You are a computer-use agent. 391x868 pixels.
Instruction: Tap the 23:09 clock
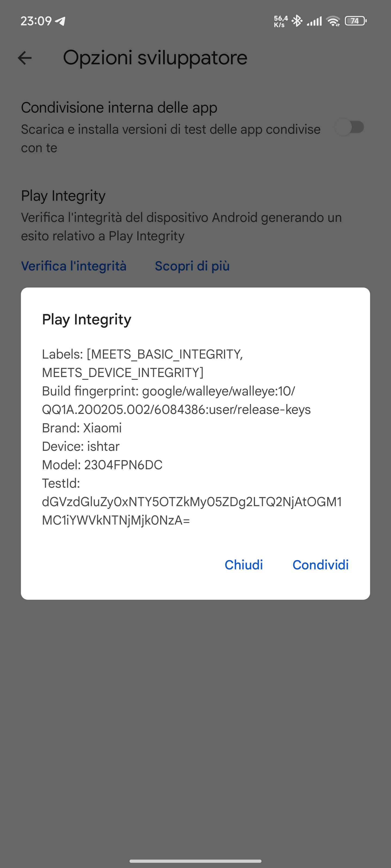36,21
